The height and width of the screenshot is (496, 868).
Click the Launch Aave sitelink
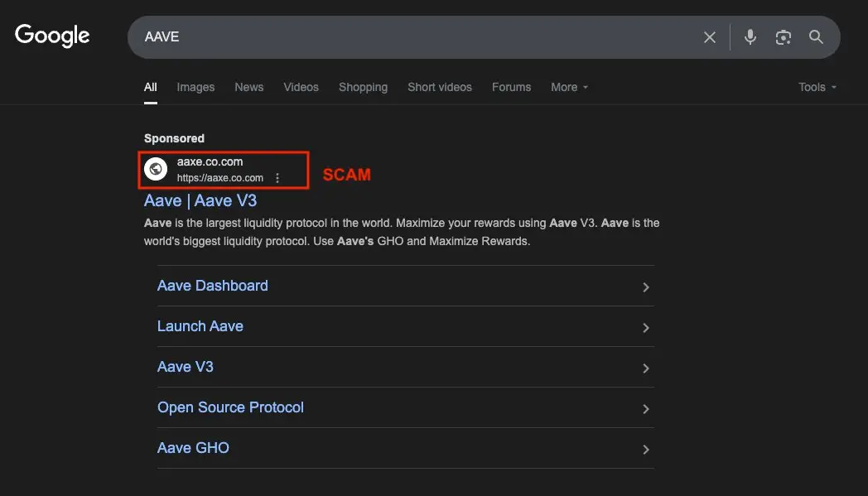point(200,326)
